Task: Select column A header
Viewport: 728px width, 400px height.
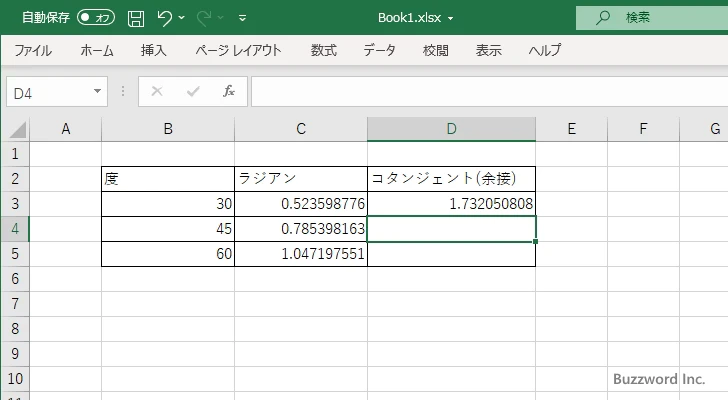Action: click(x=65, y=129)
